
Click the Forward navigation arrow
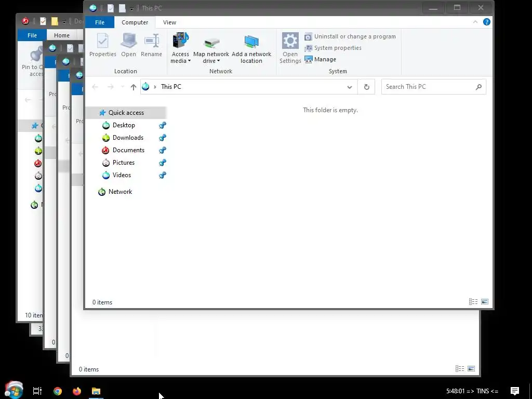(x=110, y=87)
